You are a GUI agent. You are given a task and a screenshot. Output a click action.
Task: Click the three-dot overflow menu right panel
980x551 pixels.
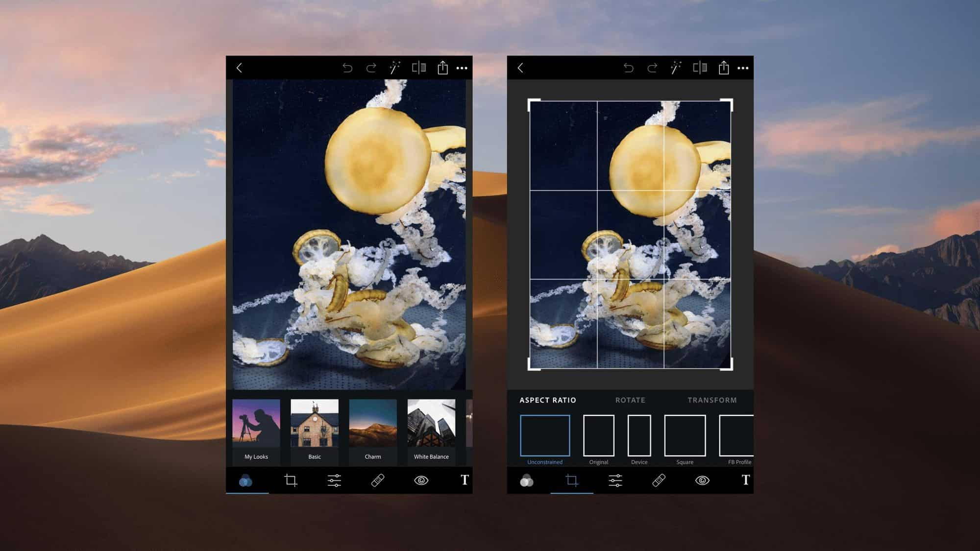click(743, 67)
